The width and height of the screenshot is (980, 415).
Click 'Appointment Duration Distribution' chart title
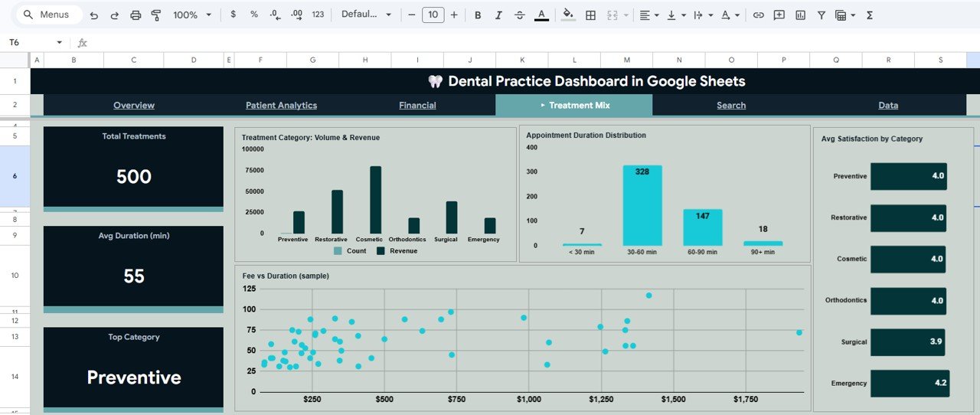(x=586, y=136)
